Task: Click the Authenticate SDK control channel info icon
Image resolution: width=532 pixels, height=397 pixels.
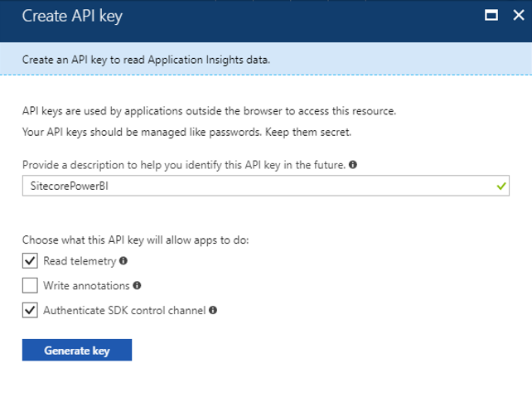Action: tap(213, 310)
